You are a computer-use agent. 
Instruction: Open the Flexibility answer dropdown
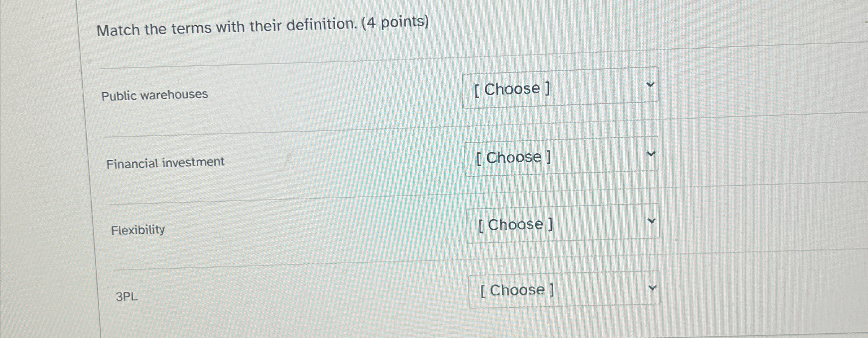click(563, 224)
